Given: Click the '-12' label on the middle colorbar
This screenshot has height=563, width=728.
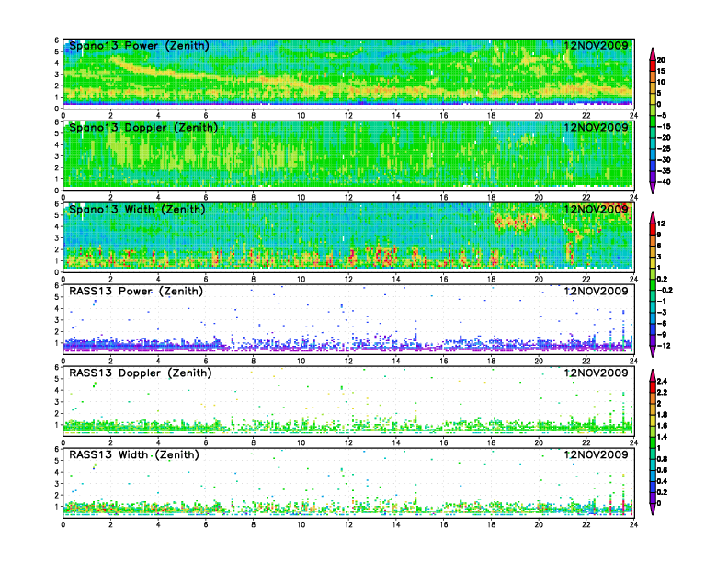Looking at the screenshot, I should tap(664, 346).
